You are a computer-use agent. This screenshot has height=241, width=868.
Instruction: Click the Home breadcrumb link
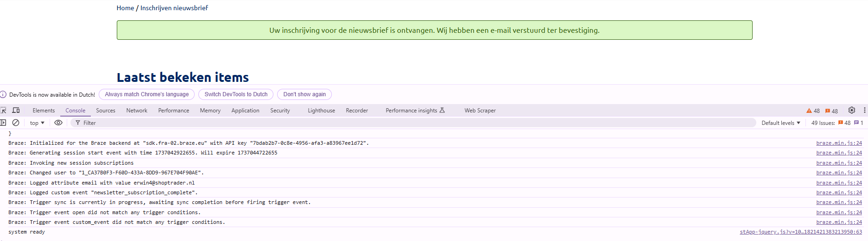click(x=125, y=8)
